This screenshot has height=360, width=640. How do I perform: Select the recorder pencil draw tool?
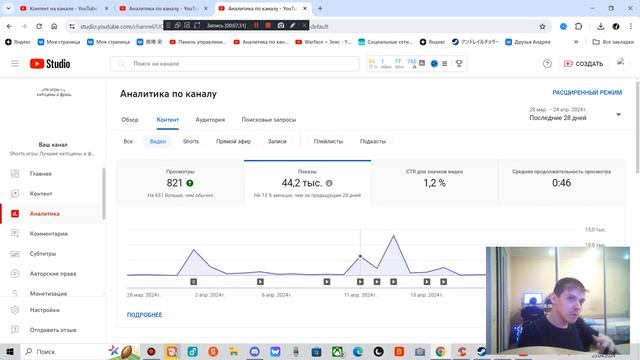(293, 25)
